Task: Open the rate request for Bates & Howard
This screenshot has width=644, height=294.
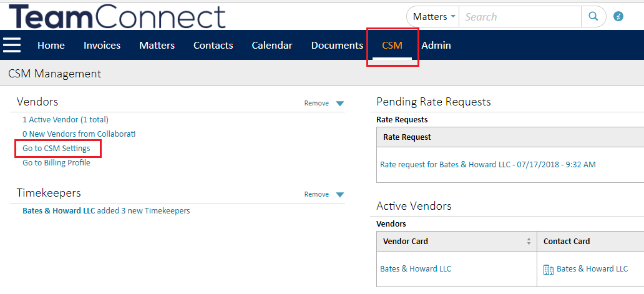Action: click(x=488, y=164)
